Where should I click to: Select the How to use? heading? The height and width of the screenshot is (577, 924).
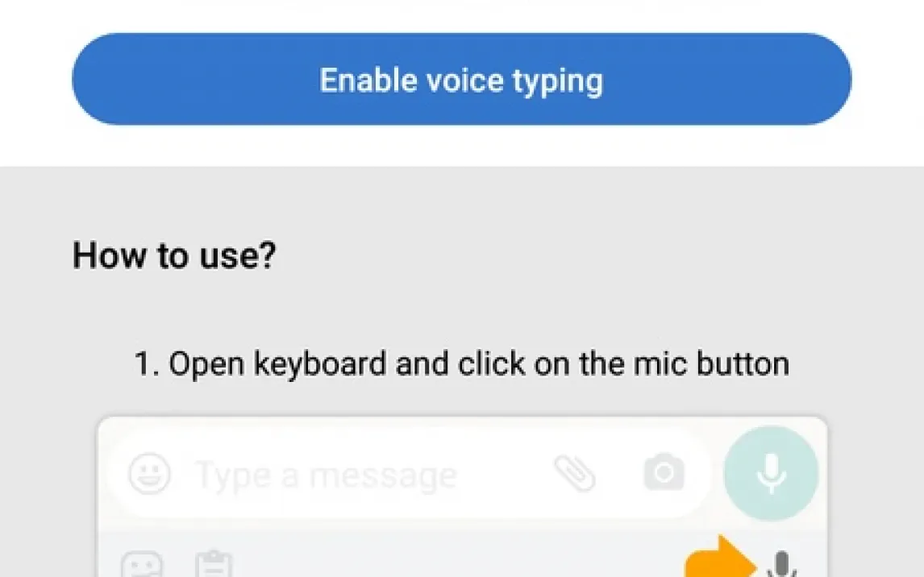coord(174,255)
